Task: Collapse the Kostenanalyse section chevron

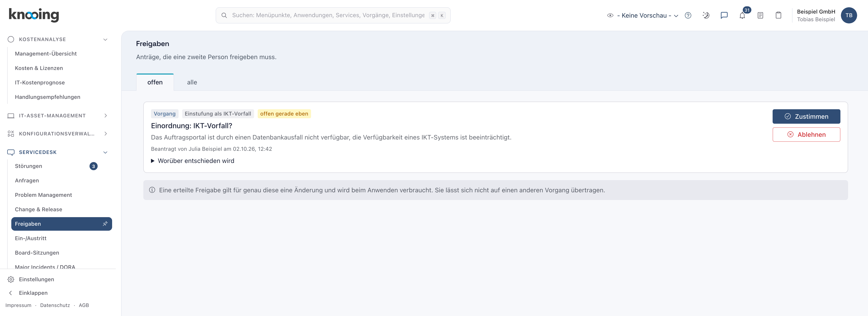Action: (106, 40)
